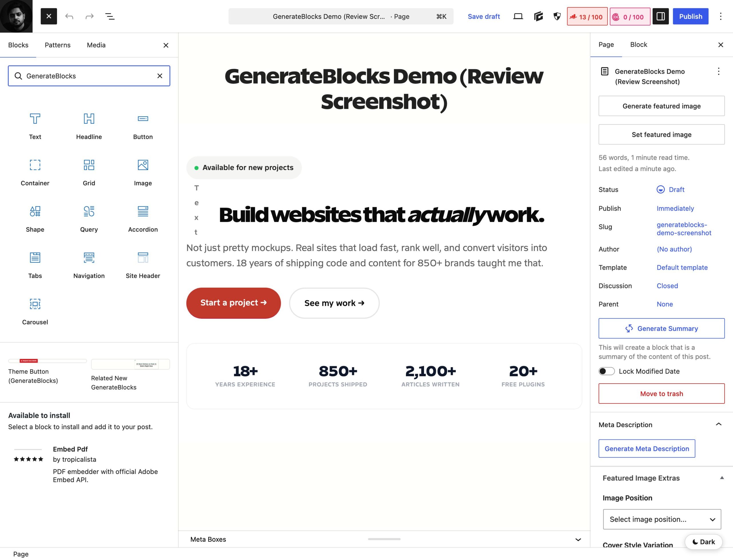Insert the GenerateBlocks Text block
The height and width of the screenshot is (560, 733).
point(35,126)
